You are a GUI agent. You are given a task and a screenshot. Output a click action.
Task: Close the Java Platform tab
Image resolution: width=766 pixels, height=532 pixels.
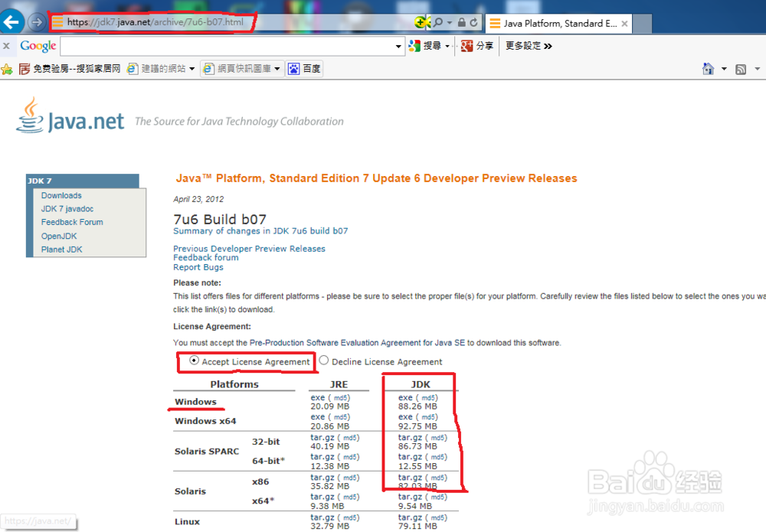624,24
